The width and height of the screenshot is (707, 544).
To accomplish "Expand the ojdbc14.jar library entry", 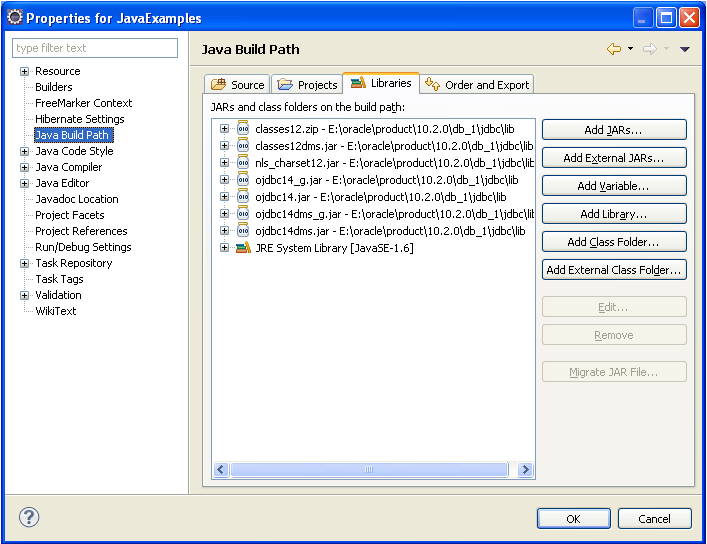I will coord(224,196).
